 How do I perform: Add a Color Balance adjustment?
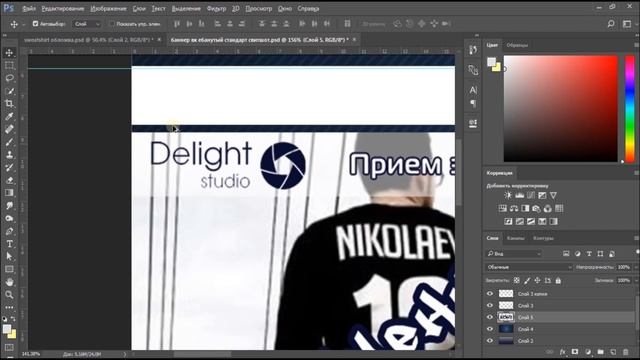(x=514, y=209)
